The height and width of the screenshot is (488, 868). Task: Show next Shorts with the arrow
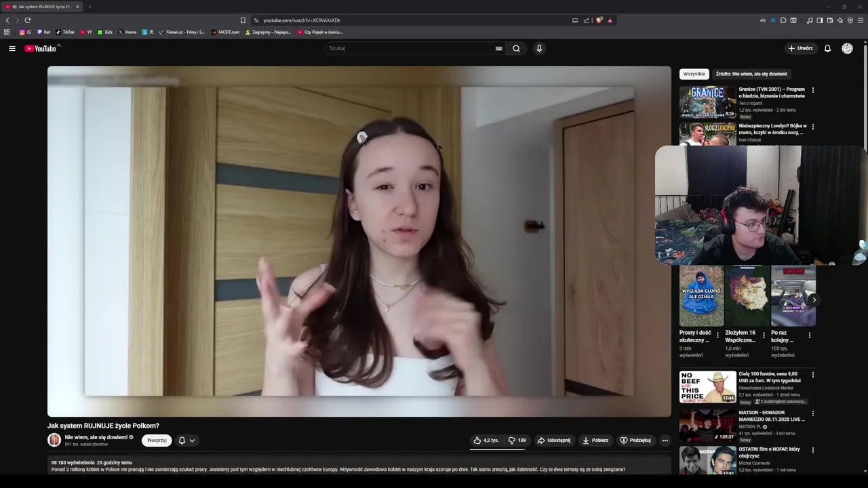point(814,300)
